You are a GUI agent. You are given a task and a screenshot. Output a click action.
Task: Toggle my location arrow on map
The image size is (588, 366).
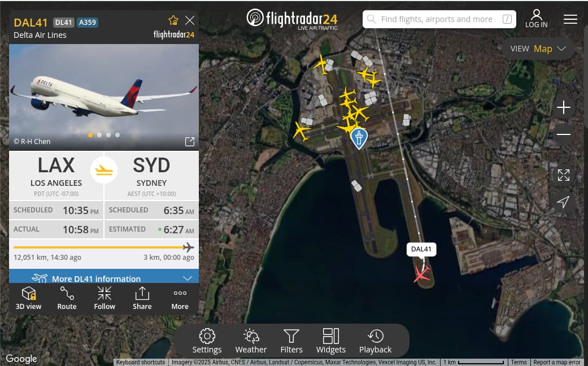point(563,202)
